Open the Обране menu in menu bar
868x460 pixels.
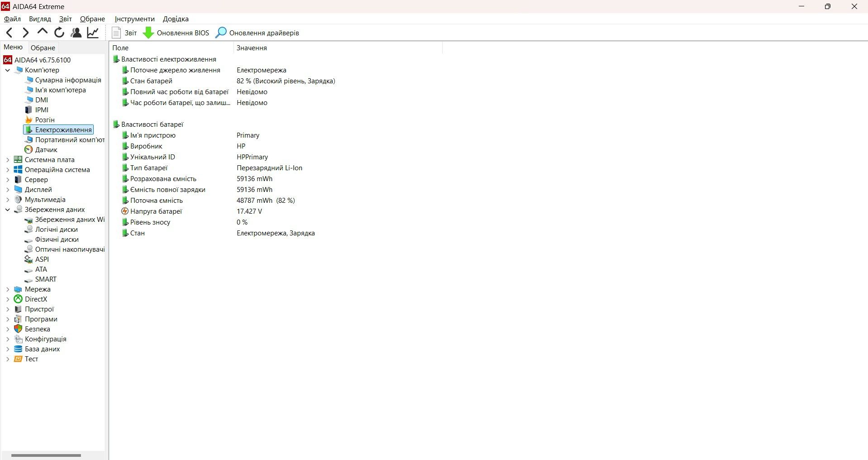[x=92, y=19]
